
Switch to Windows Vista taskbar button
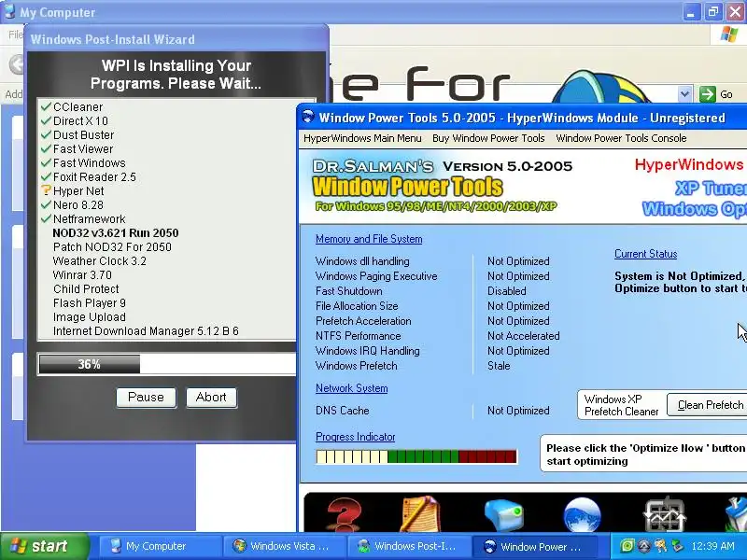(285, 546)
